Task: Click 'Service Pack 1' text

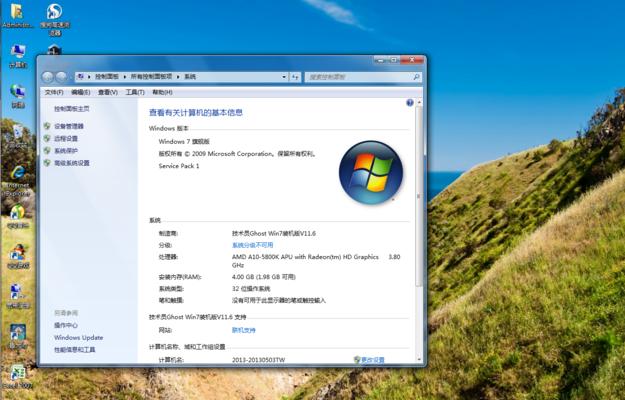Action: 179,166
